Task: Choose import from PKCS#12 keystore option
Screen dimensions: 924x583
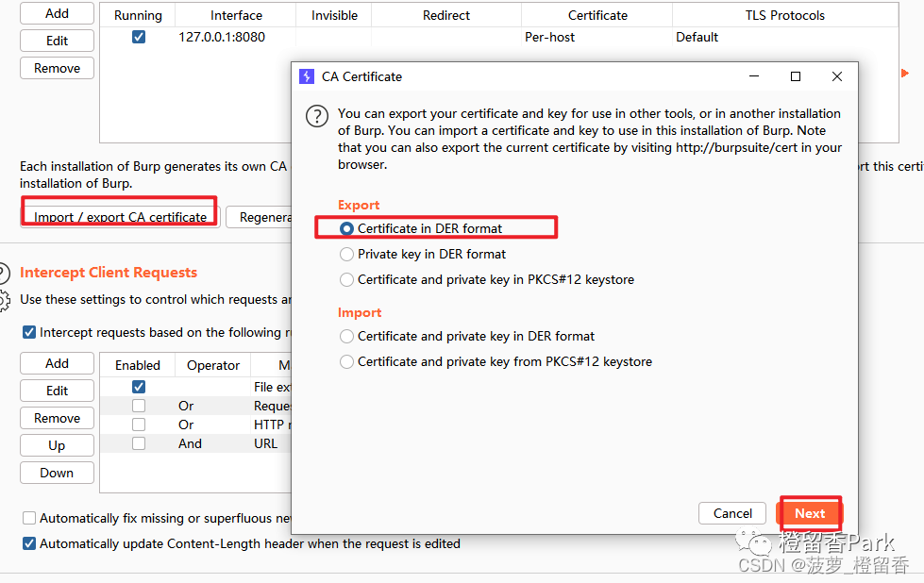Action: click(347, 361)
